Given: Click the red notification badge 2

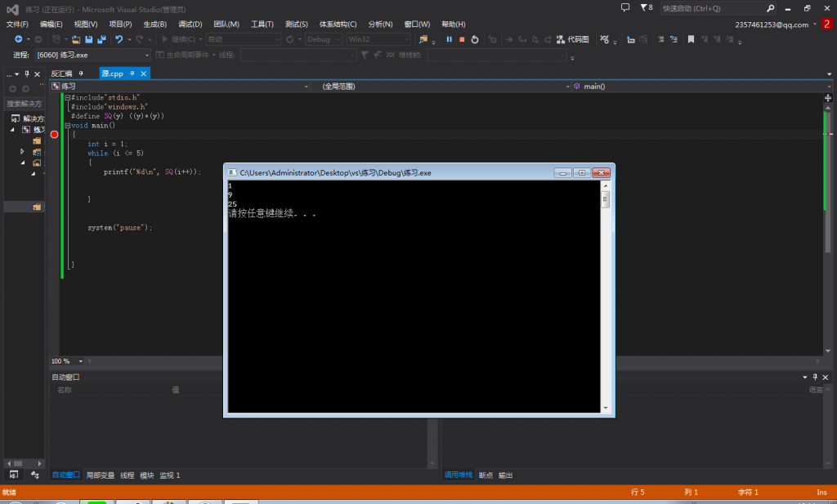Looking at the screenshot, I should tap(827, 24).
